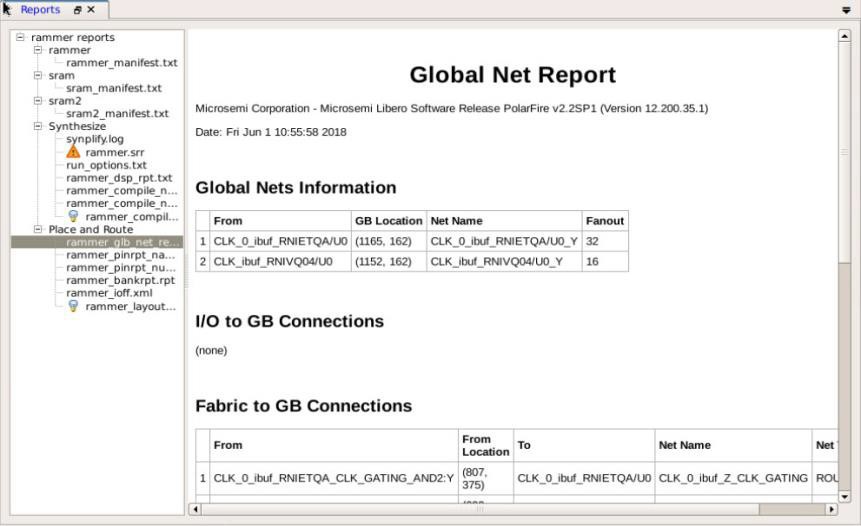
Task: Open run_options.txt report
Action: (x=106, y=165)
